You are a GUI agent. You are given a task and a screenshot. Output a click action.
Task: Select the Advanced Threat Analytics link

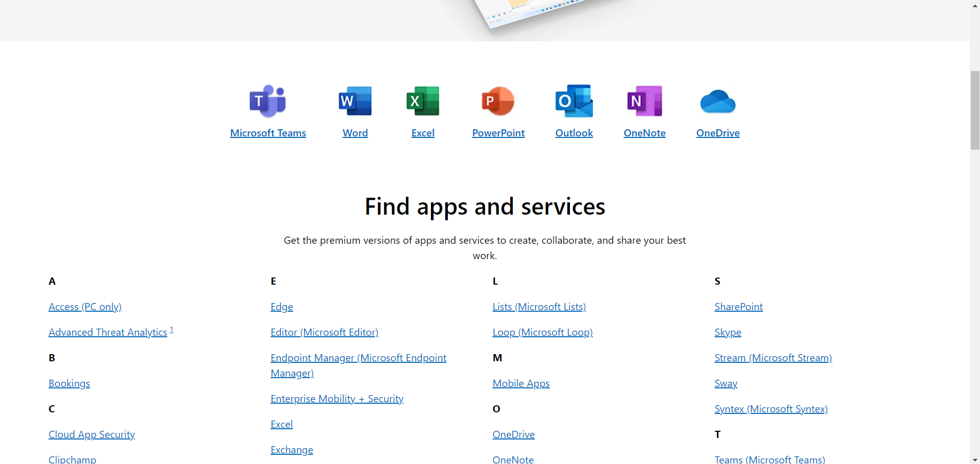click(x=108, y=332)
